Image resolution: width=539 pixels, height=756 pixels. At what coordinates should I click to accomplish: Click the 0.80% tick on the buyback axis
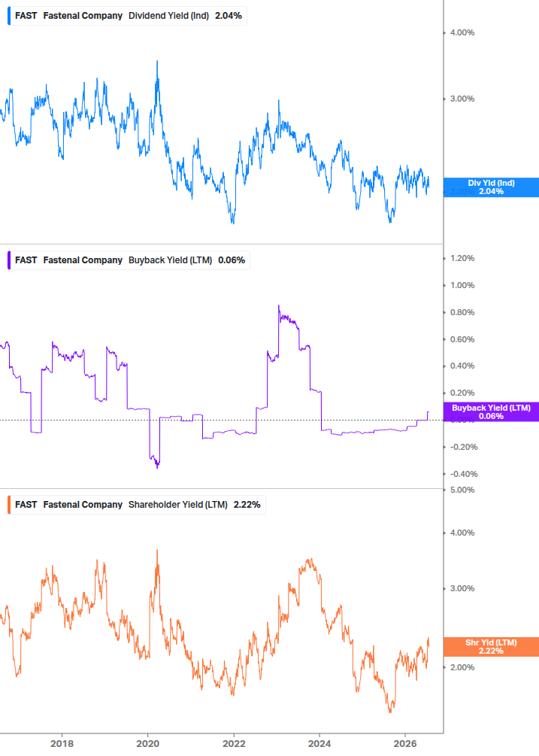[462, 312]
